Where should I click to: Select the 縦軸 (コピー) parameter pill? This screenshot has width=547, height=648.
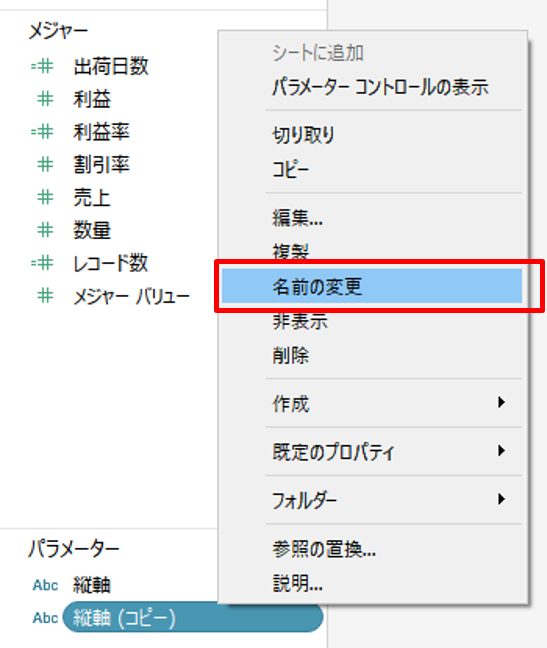click(193, 617)
